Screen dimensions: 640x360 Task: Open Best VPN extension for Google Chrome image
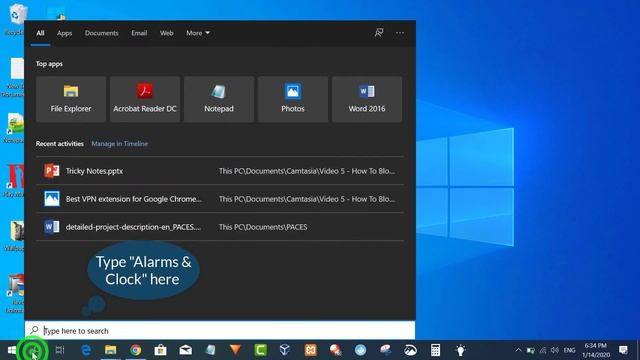point(220,199)
